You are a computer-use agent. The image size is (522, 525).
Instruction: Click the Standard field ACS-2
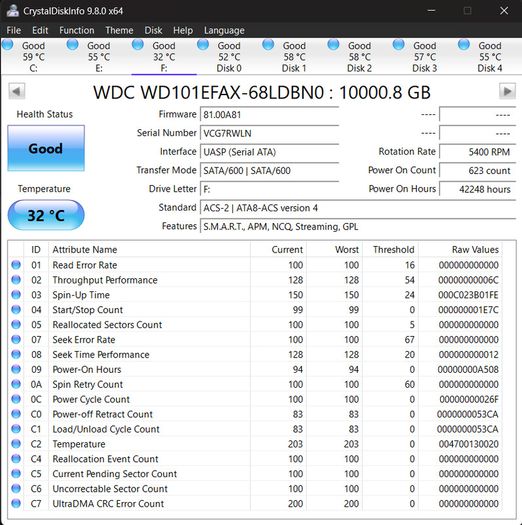click(x=358, y=208)
